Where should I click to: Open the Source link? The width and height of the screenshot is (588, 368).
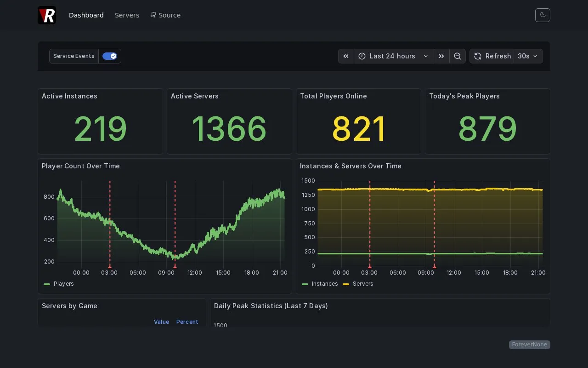point(165,15)
